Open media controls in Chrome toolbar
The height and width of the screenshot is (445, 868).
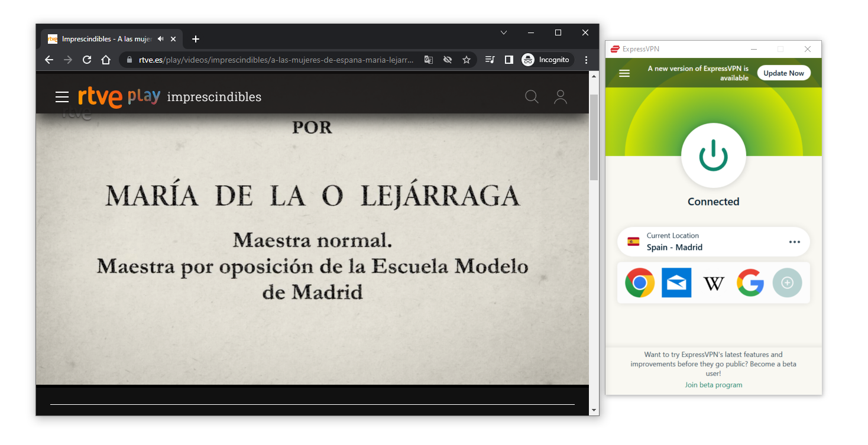coord(490,60)
